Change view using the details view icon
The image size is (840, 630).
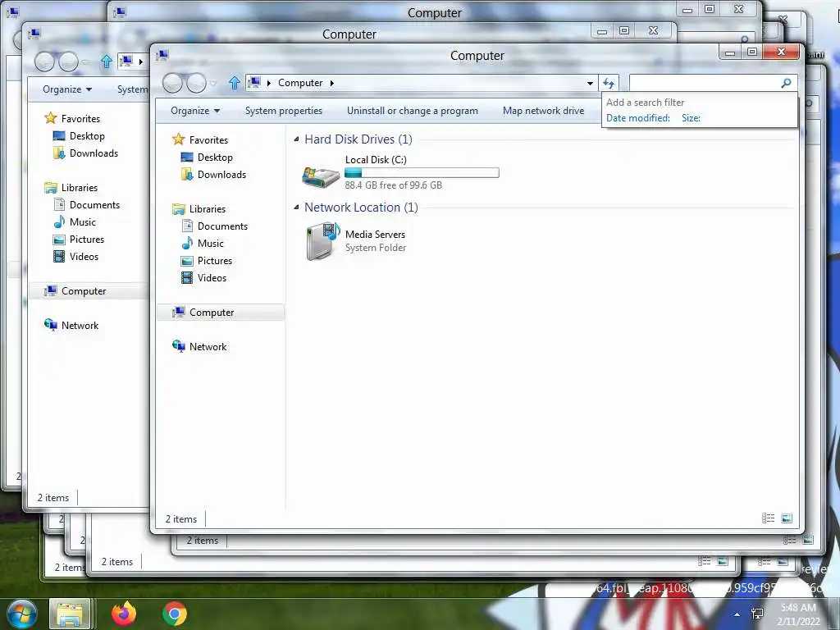[x=768, y=518]
